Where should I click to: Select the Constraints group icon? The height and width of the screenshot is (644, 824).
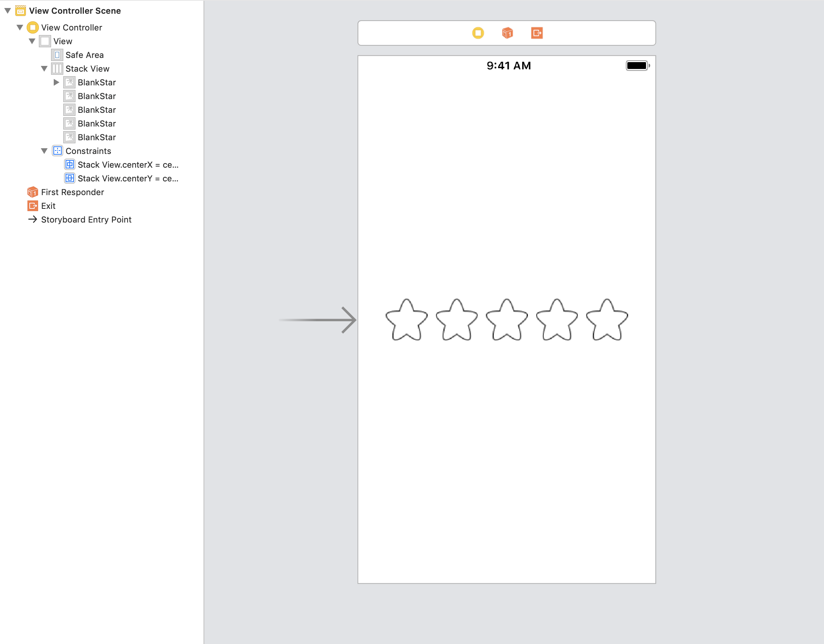coord(57,151)
